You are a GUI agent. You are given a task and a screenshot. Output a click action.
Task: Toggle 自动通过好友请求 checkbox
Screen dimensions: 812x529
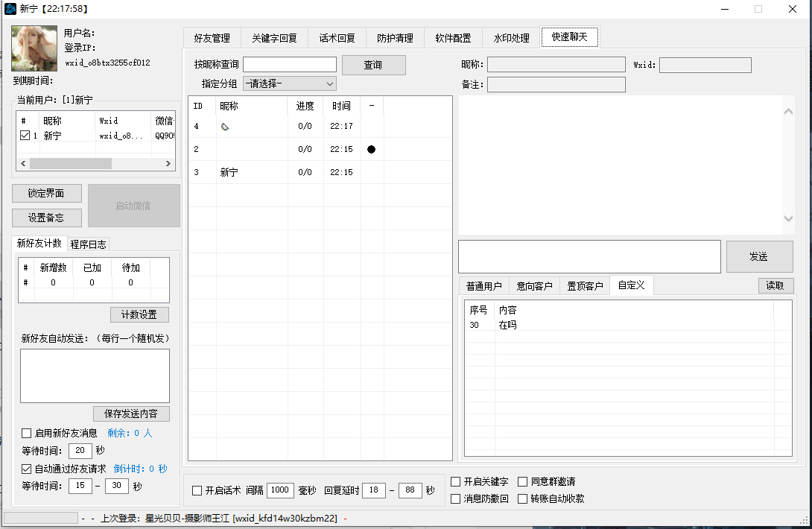click(27, 469)
